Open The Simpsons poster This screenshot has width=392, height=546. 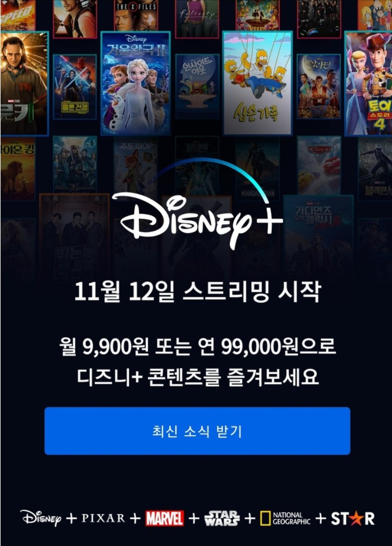coord(258,83)
